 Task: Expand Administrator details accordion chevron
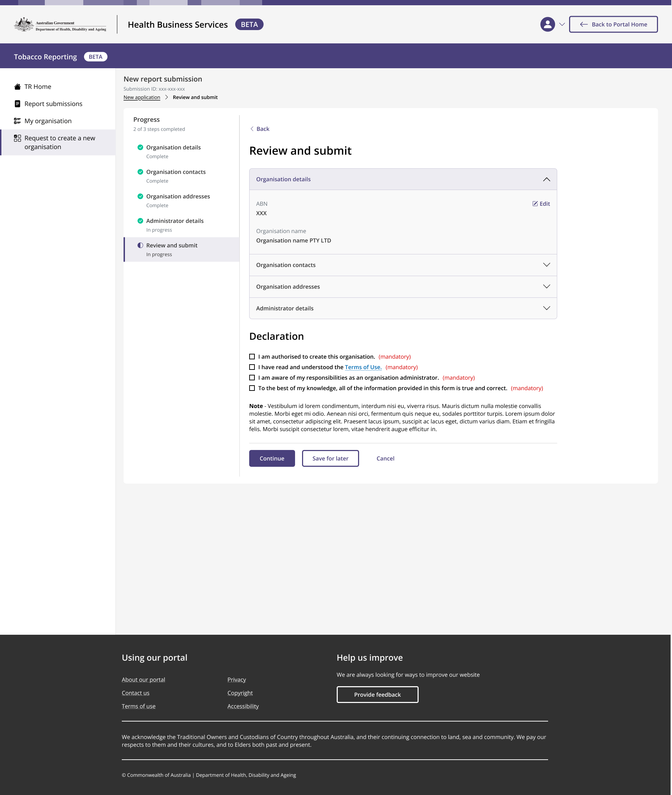tap(546, 308)
